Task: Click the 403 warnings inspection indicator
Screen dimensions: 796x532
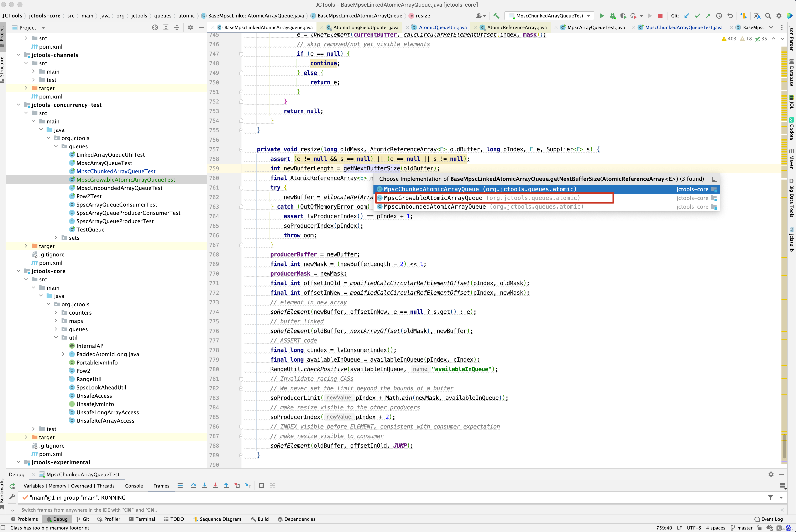Action: (729, 39)
